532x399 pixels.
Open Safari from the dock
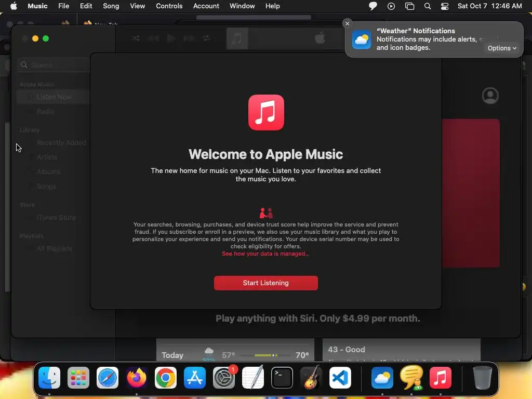108,378
